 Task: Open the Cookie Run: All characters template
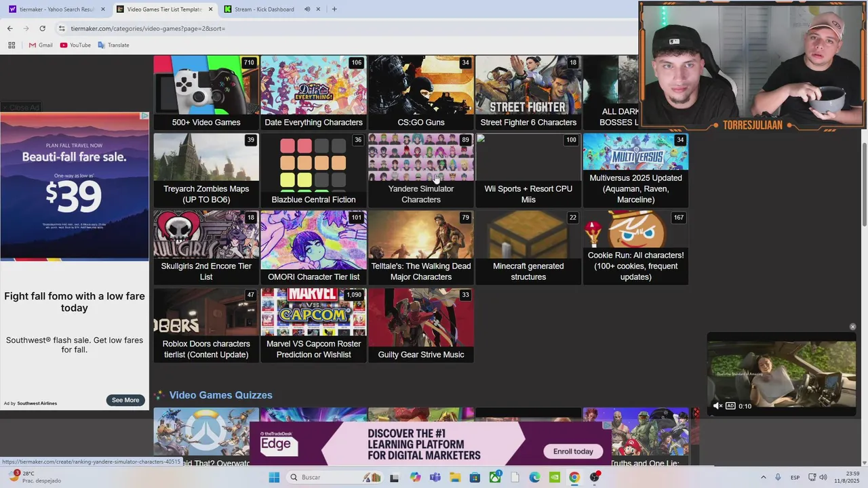click(635, 247)
